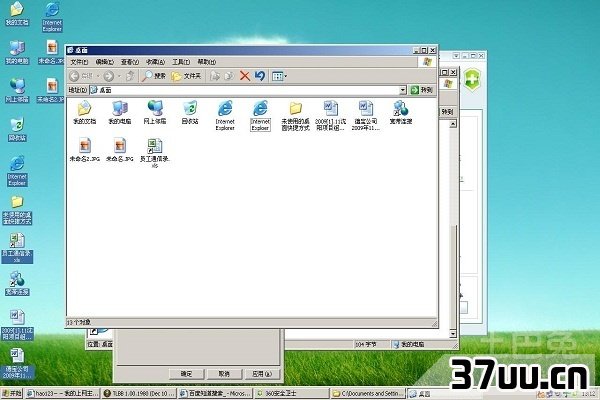Select 未使用的桌面快捷方式 folder in the window
This screenshot has height=400, width=600.
295,116
